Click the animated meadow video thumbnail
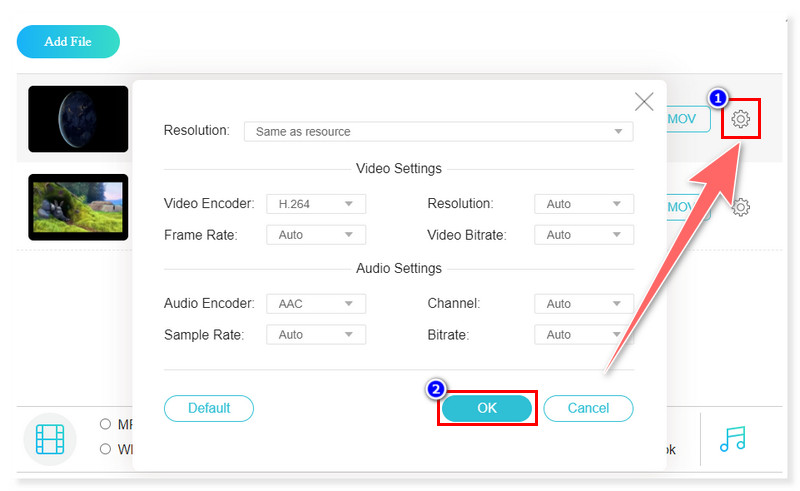800x491 pixels. pyautogui.click(x=78, y=207)
